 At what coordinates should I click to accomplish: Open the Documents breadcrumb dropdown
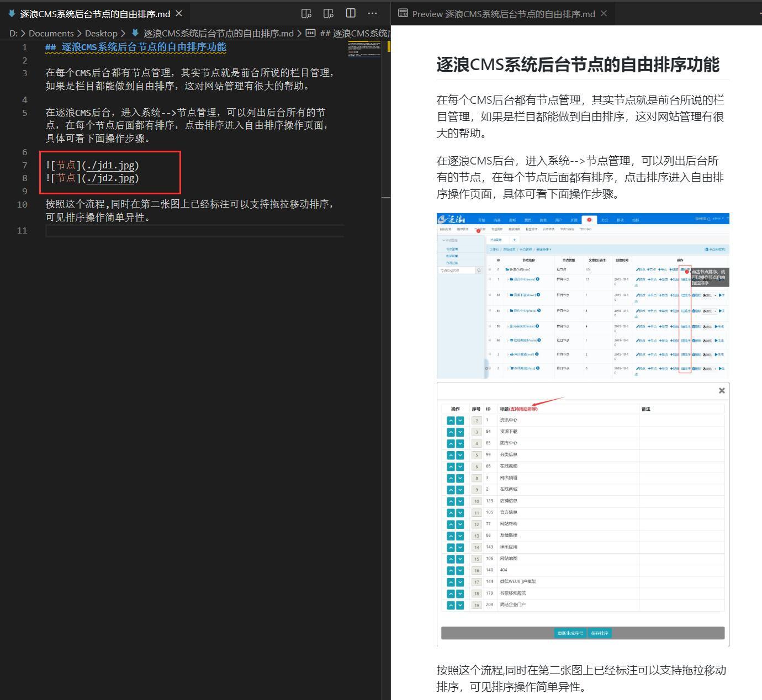[51, 33]
